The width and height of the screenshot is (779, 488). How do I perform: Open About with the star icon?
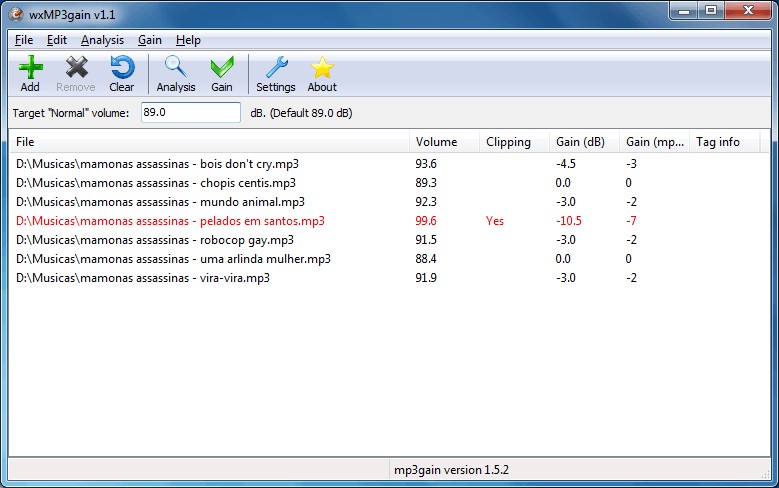pyautogui.click(x=322, y=68)
